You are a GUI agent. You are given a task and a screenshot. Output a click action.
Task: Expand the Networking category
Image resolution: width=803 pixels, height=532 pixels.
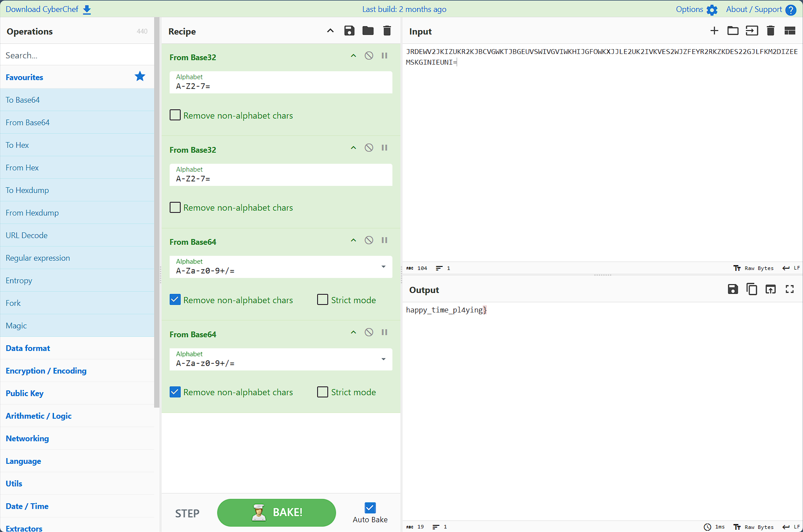coord(77,439)
